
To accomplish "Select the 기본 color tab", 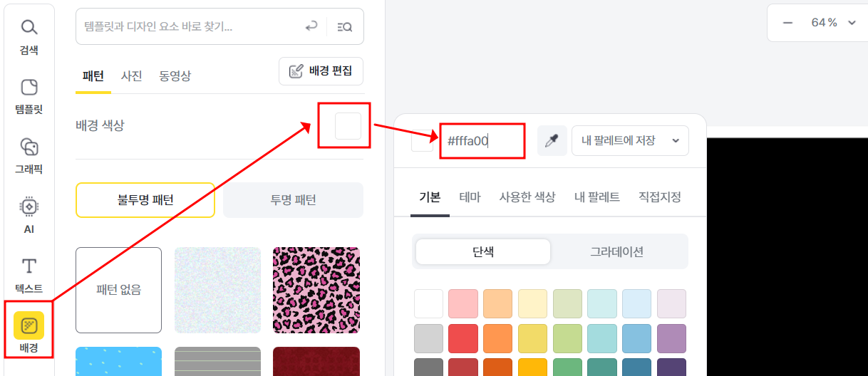I will (430, 197).
